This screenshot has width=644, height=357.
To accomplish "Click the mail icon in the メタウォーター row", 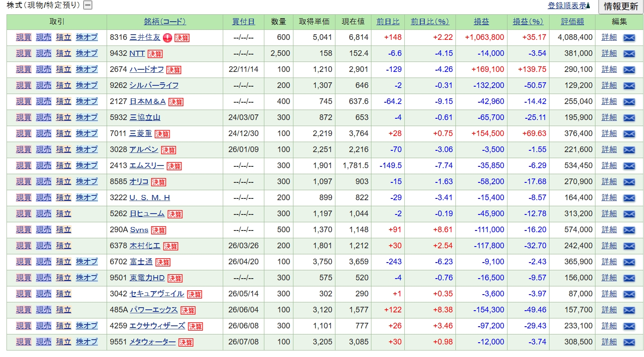I will pos(629,342).
